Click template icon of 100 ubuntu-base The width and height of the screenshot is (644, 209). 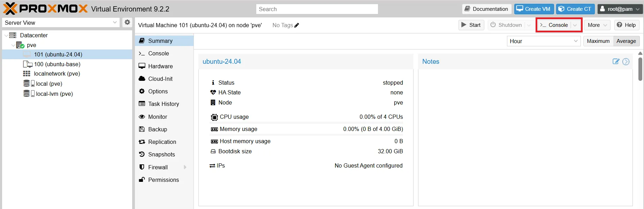(x=28, y=64)
